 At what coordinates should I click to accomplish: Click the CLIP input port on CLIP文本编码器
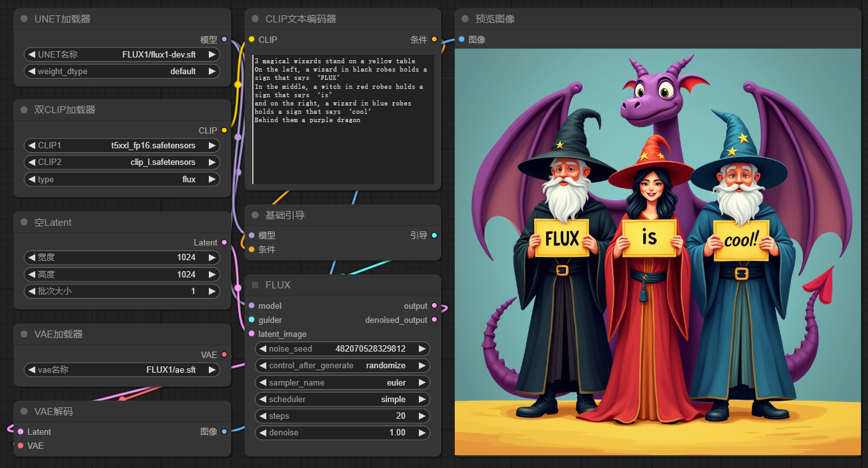tap(252, 40)
